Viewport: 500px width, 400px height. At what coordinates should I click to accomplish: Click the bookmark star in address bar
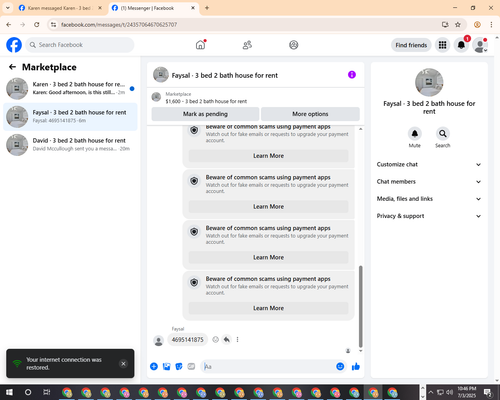click(x=458, y=24)
